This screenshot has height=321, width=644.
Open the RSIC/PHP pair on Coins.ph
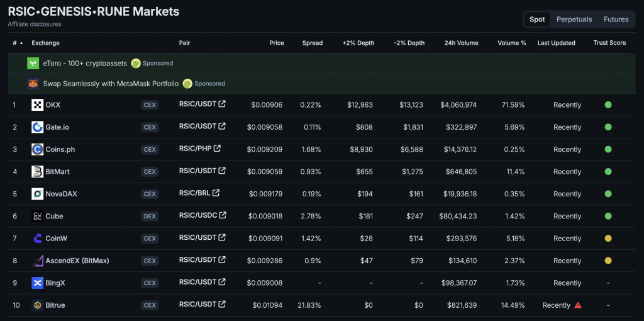[x=196, y=149]
